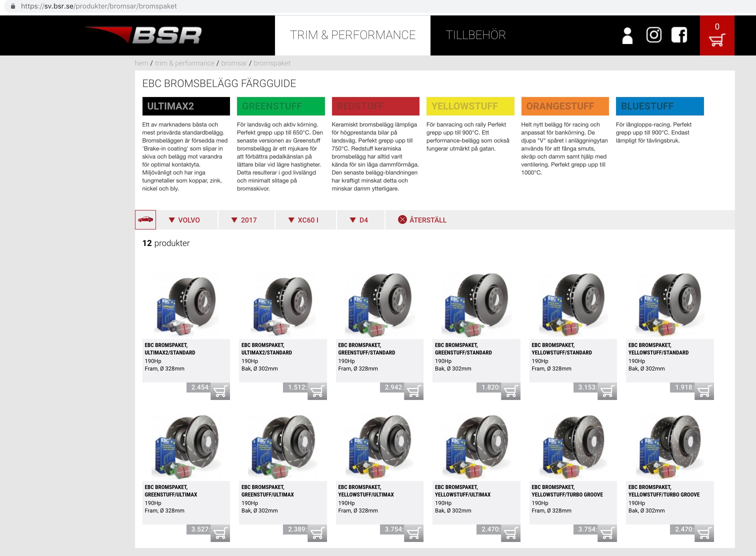
Task: Click 'EBC BROMSBELÄGG FÄRGGUIDE' heading
Action: click(219, 83)
